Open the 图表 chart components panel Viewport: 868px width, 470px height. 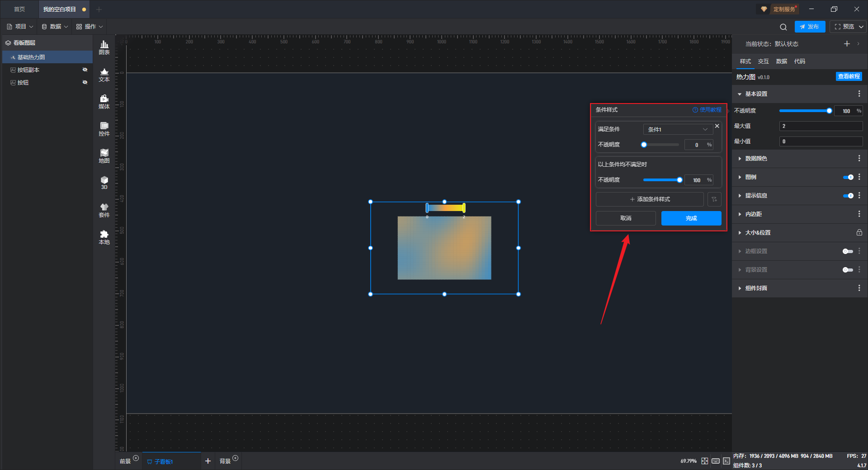click(x=104, y=47)
